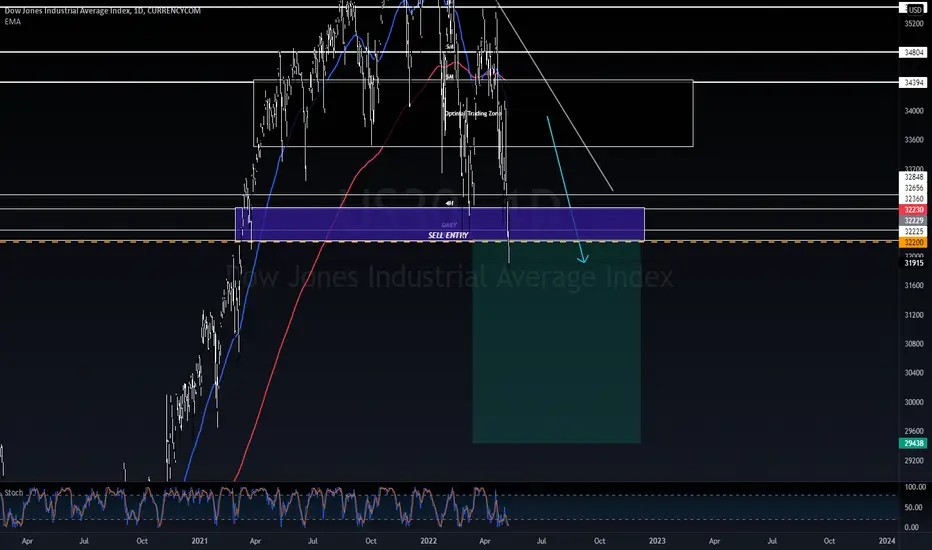The height and width of the screenshot is (550, 932).
Task: Click the 32848 price label
Action: tap(914, 177)
